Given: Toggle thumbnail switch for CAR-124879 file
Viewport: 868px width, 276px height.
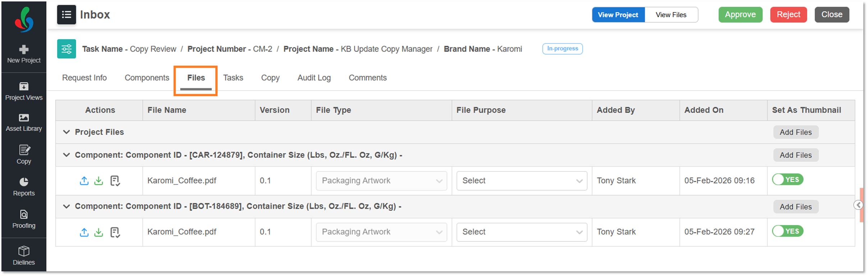Looking at the screenshot, I should [x=787, y=180].
